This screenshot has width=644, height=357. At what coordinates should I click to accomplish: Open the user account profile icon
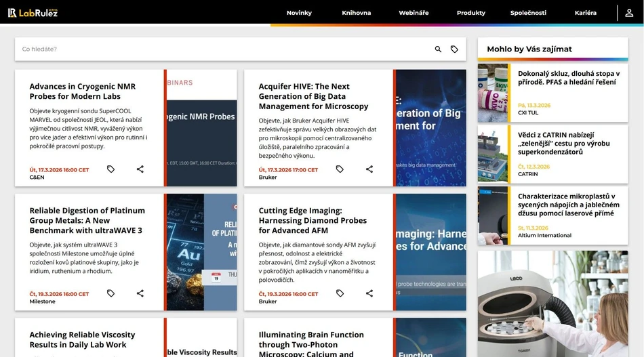tap(629, 13)
